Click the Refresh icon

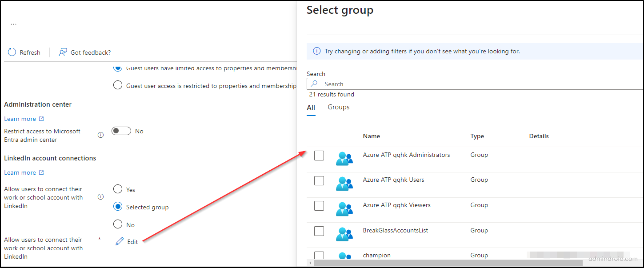(12, 52)
